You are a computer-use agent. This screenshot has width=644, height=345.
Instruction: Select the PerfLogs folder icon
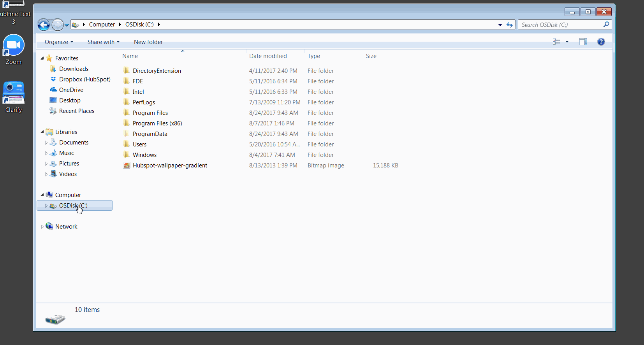click(x=127, y=102)
